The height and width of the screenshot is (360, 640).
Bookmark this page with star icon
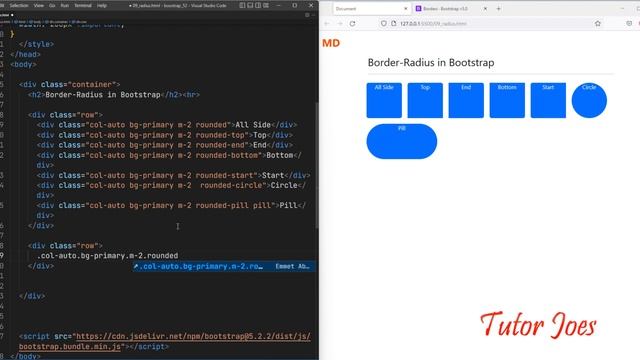click(x=598, y=24)
